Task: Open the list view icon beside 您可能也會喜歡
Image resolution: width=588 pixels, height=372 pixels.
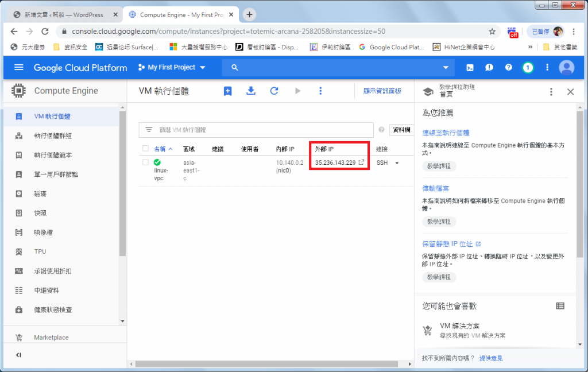Action: (560, 306)
